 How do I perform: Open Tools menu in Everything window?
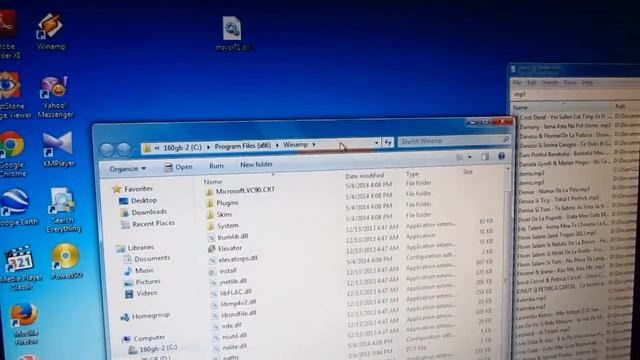tap(570, 83)
